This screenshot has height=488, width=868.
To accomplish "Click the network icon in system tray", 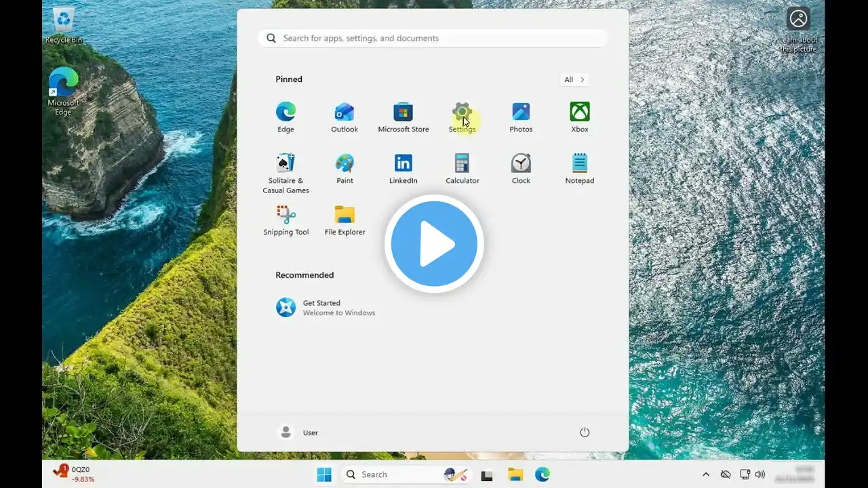I will [x=745, y=474].
